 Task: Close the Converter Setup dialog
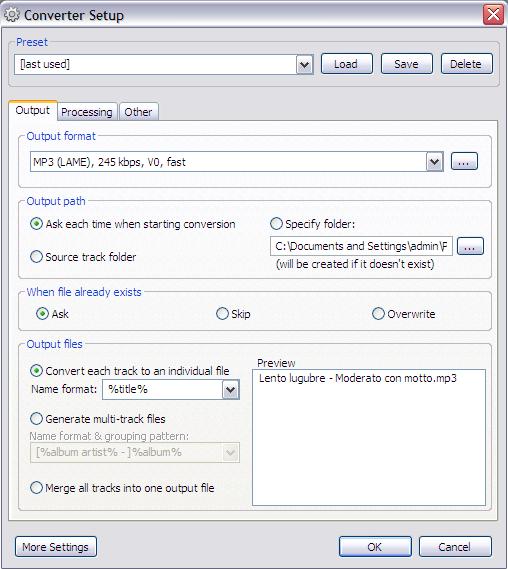[x=493, y=15]
